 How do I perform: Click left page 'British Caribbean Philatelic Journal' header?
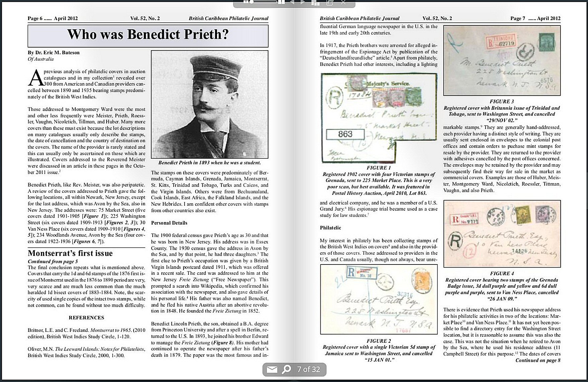pyautogui.click(x=228, y=18)
